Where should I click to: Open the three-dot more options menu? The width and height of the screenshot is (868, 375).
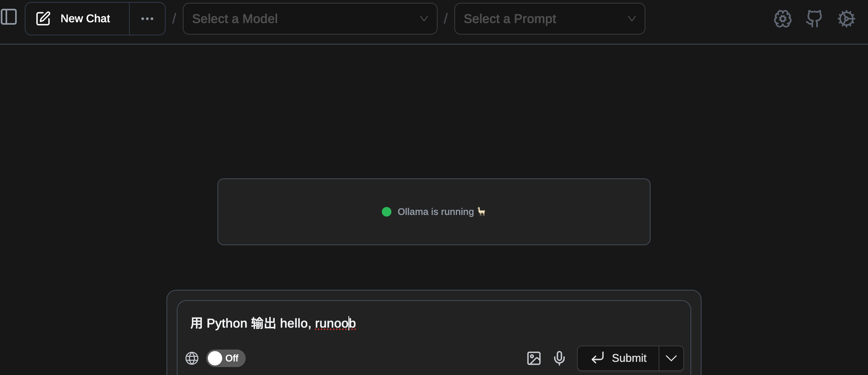tap(147, 19)
